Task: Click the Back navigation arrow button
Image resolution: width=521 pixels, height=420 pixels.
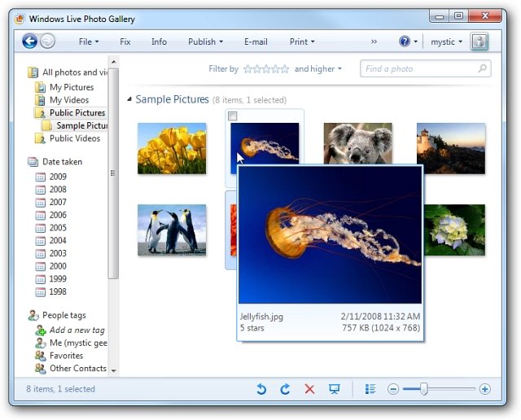Action: [30, 42]
